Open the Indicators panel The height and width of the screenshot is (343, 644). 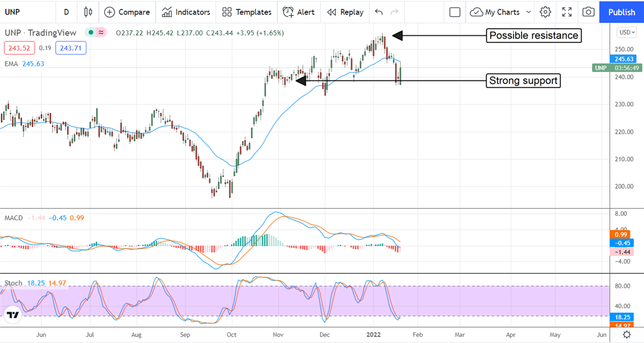coord(186,12)
